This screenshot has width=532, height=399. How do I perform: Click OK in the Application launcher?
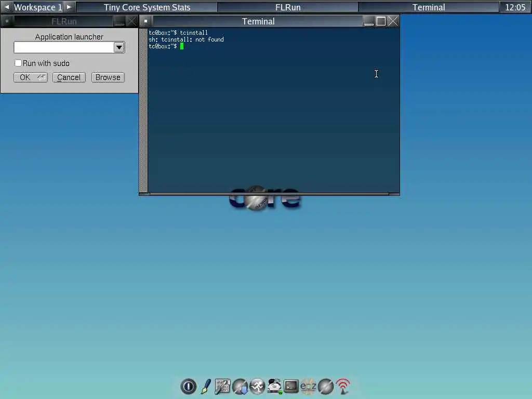[x=31, y=77]
